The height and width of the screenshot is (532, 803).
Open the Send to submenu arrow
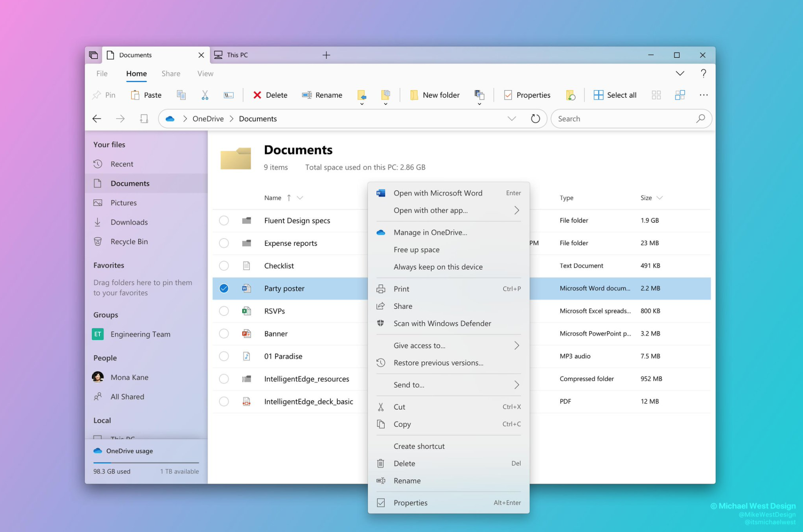click(x=517, y=384)
